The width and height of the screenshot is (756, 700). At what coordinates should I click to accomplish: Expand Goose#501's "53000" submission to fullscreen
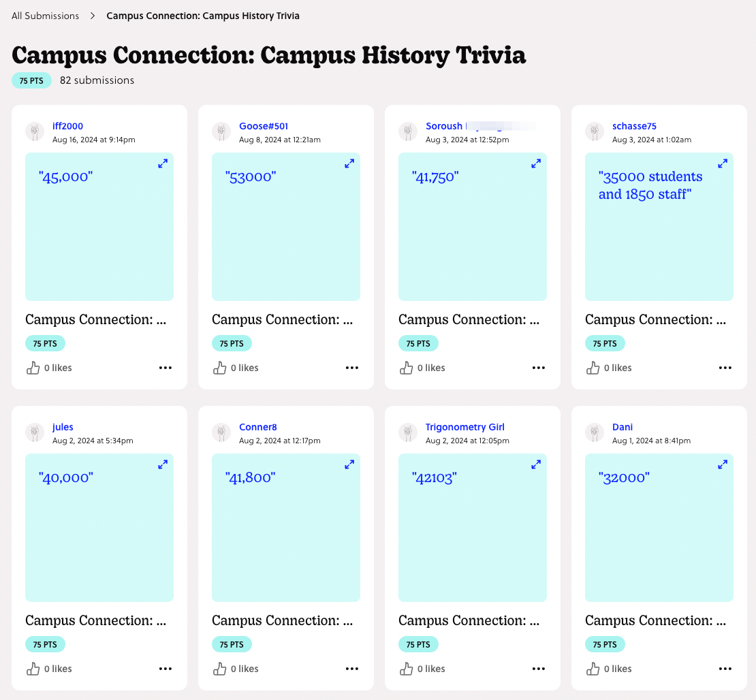[x=349, y=163]
